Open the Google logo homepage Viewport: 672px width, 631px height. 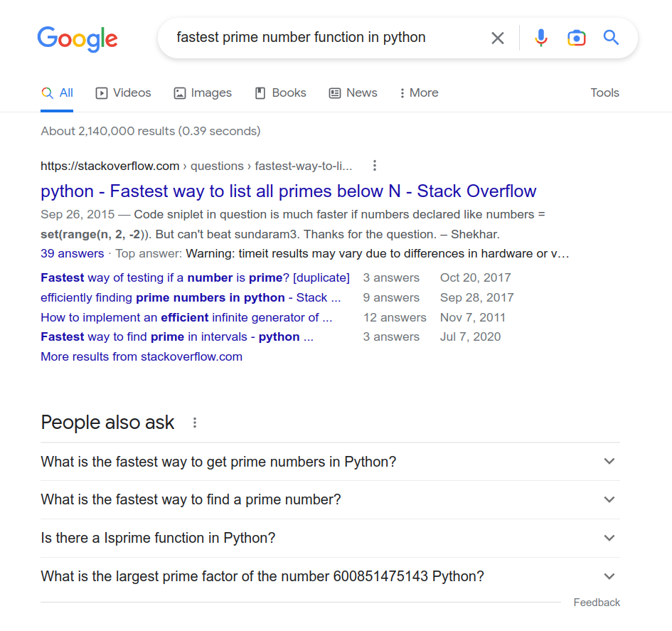78,38
